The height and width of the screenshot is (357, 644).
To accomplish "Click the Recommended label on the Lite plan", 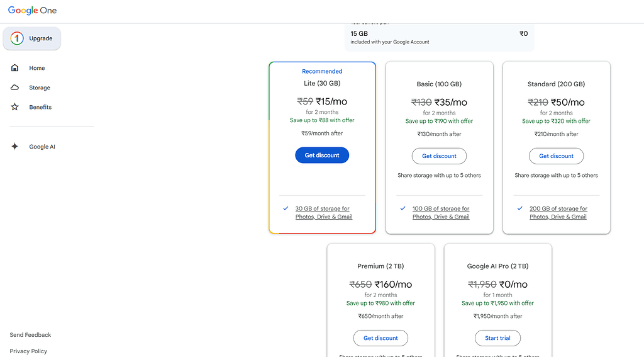I will (x=322, y=71).
